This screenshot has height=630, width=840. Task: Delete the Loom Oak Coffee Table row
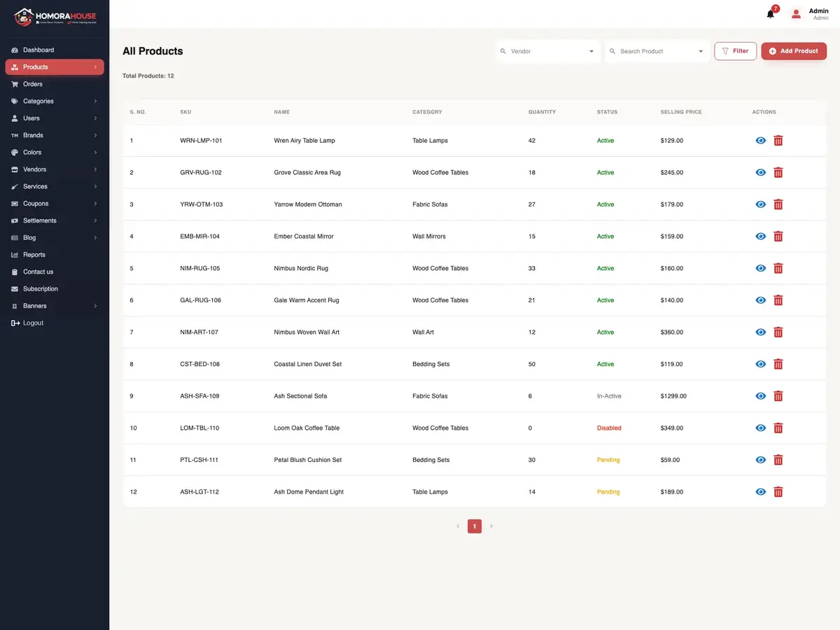778,428
